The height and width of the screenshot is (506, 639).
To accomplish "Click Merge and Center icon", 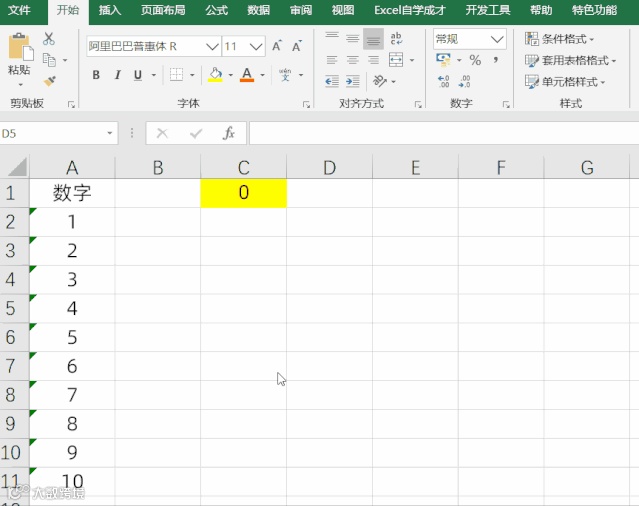I will (x=396, y=60).
